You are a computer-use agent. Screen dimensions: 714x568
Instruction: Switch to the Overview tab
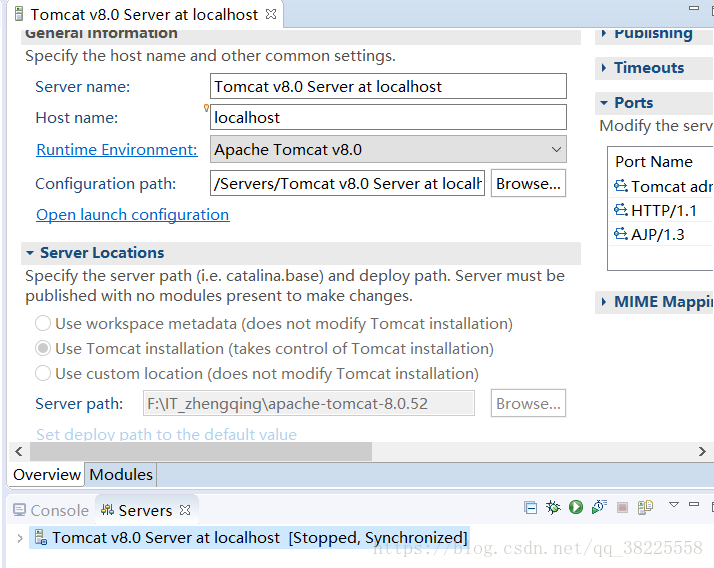click(x=47, y=475)
